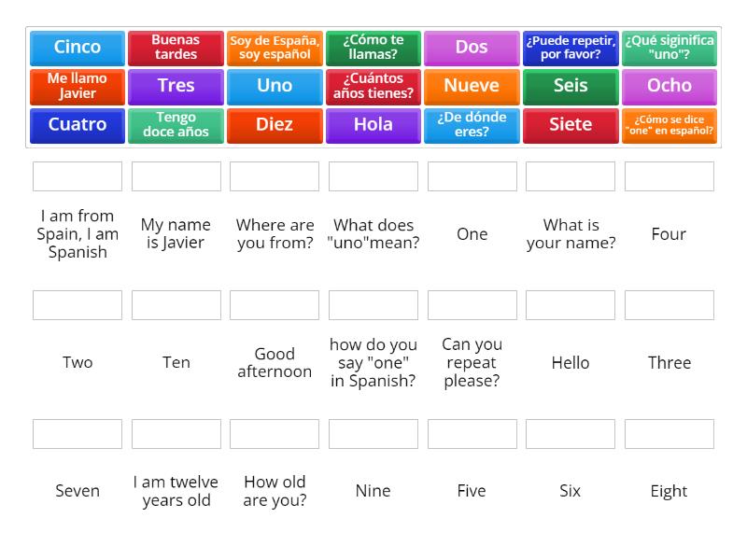Click the "¿Cómo te llamas?" tile
747x560 pixels.
(373, 49)
